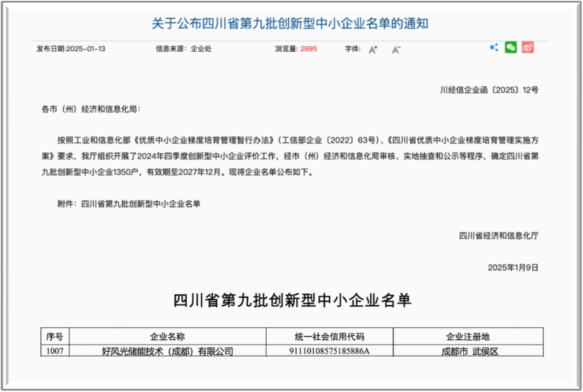Click the notice title 关于公布四川省第九批创新型中小企业名单的通知
583x392 pixels.
[290, 23]
